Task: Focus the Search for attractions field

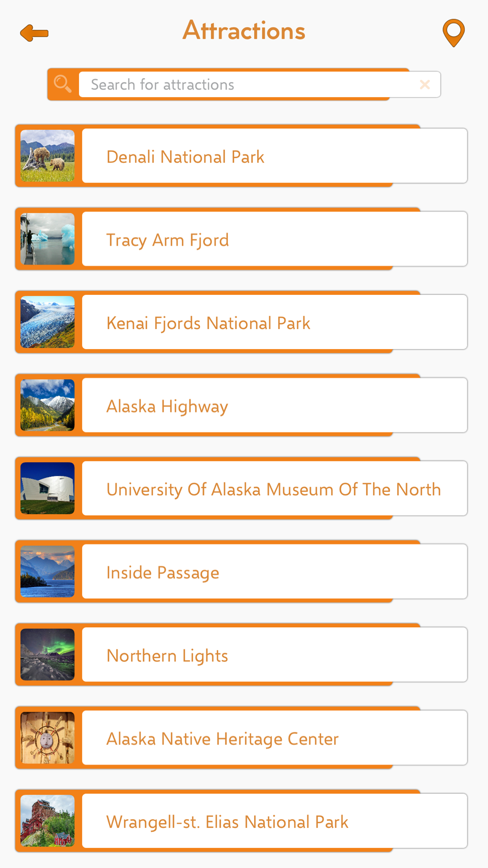Action: point(260,84)
